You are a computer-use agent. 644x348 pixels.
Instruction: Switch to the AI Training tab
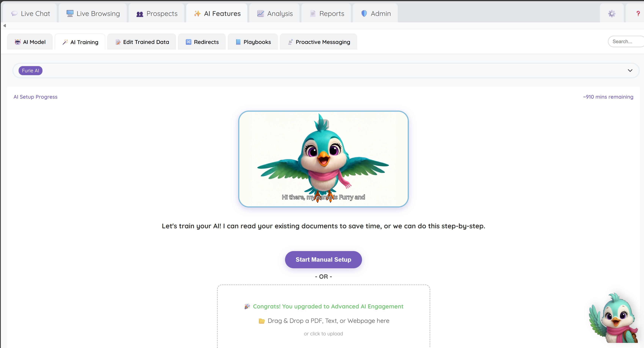pyautogui.click(x=80, y=42)
